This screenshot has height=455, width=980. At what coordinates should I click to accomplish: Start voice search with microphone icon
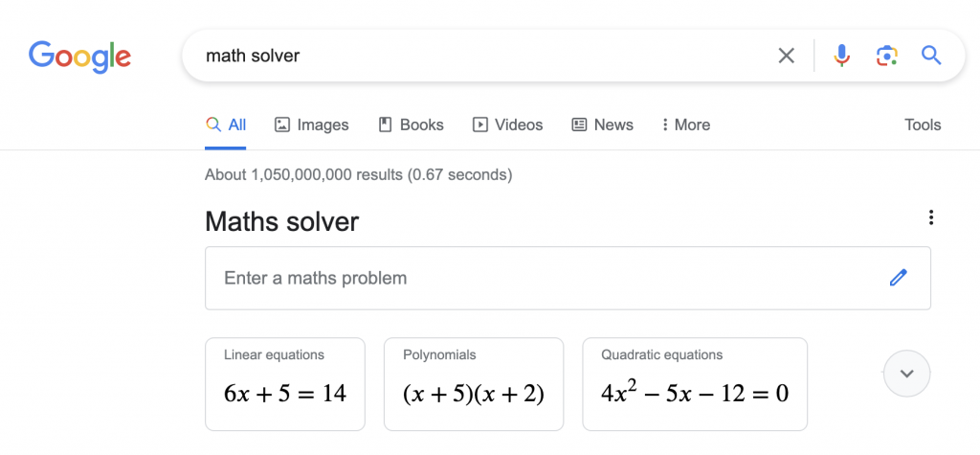[842, 56]
